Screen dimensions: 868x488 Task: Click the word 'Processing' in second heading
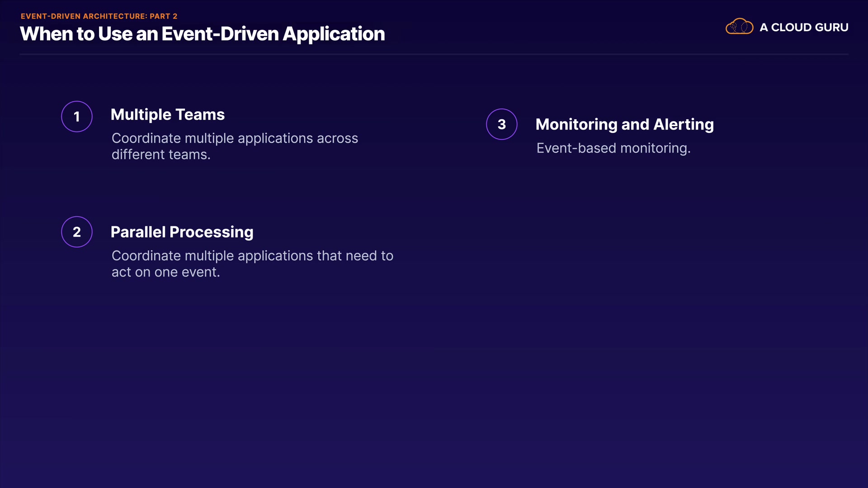click(211, 232)
